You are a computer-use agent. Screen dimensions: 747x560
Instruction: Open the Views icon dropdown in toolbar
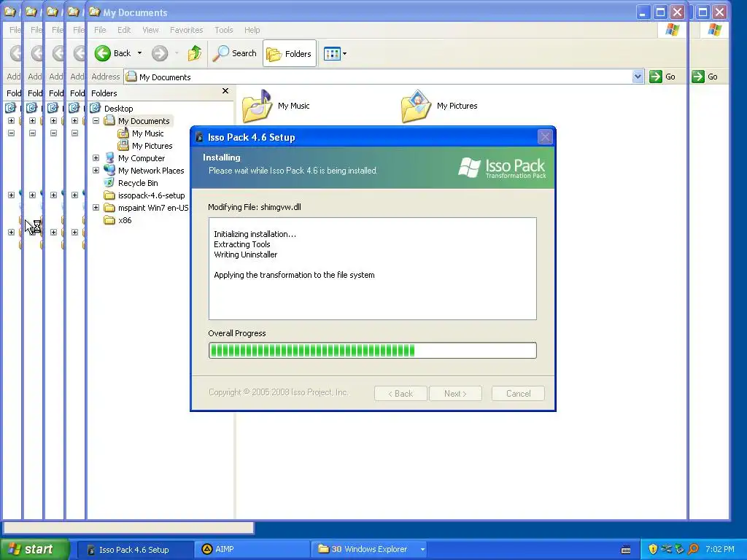click(336, 54)
